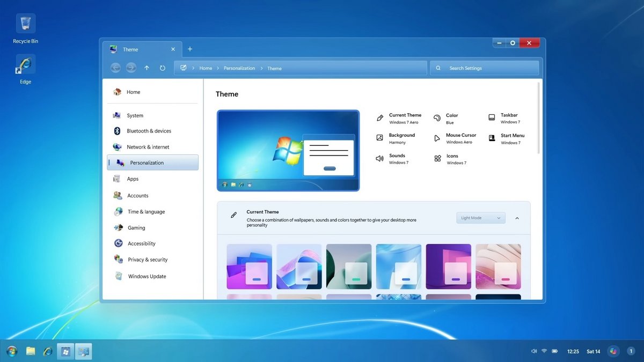Collapse the Current Theme section with the chevron
Viewport: 644px width, 362px height.
pos(517,218)
